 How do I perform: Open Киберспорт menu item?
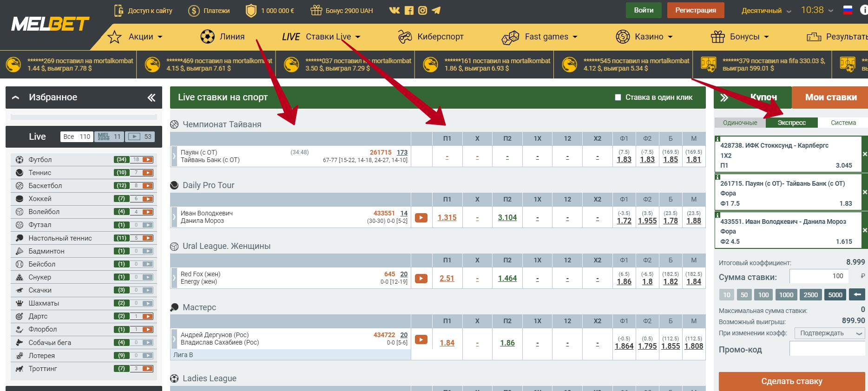coord(431,37)
